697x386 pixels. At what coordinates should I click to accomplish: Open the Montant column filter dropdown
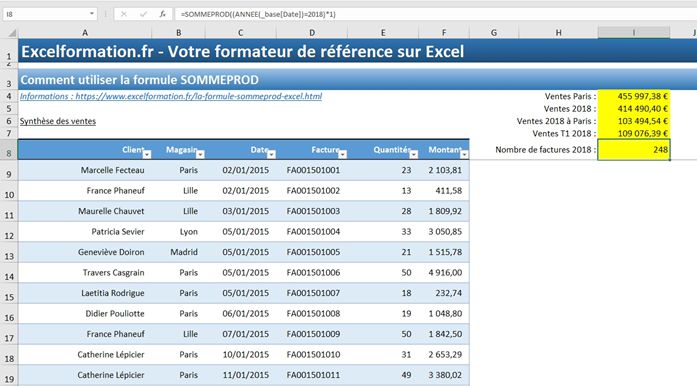[464, 154]
